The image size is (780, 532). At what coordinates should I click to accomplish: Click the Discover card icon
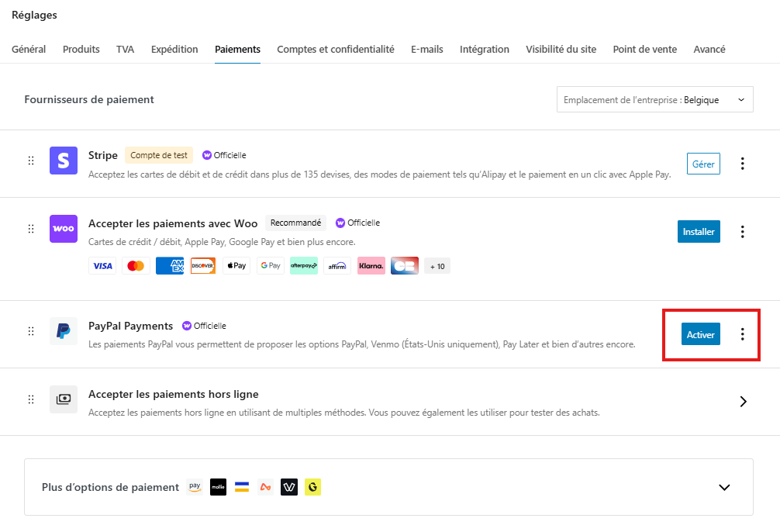pos(203,266)
